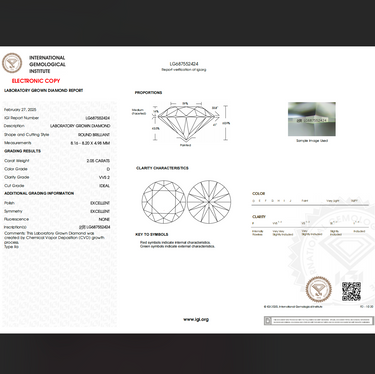Click the 'IGI Report Number' label

click(x=21, y=118)
